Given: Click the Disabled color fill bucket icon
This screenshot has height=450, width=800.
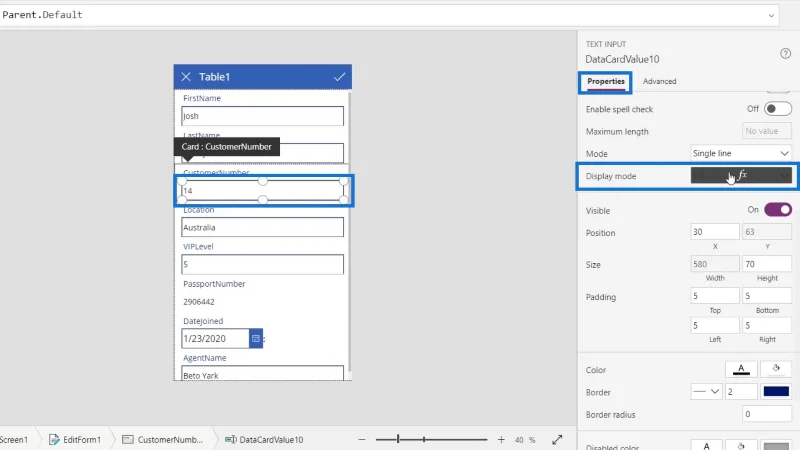Looking at the screenshot, I should 741,445.
